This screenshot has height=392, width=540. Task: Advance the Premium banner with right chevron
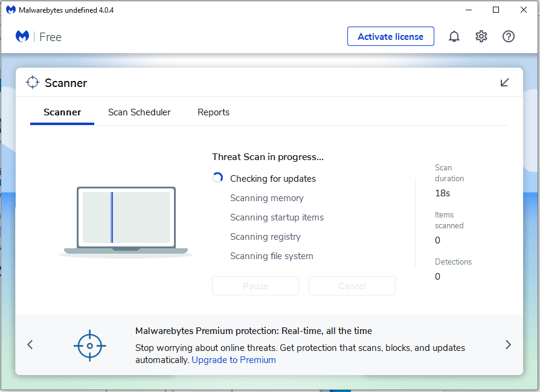click(508, 344)
